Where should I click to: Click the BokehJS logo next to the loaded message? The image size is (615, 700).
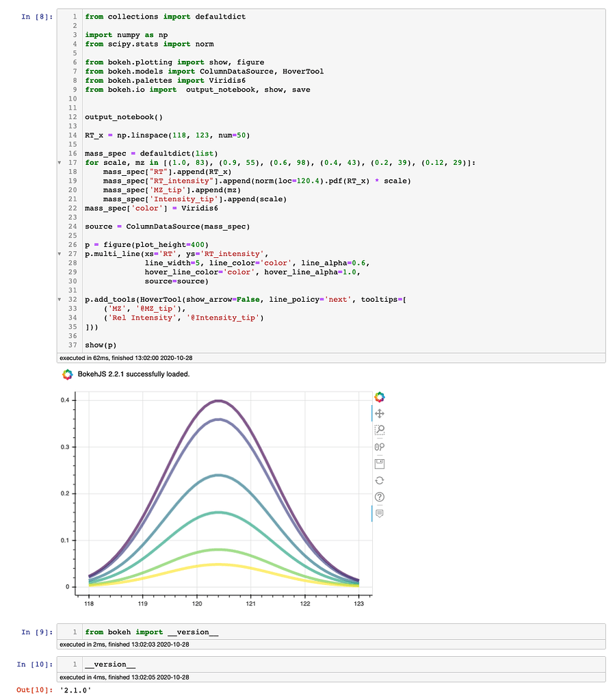(67, 374)
